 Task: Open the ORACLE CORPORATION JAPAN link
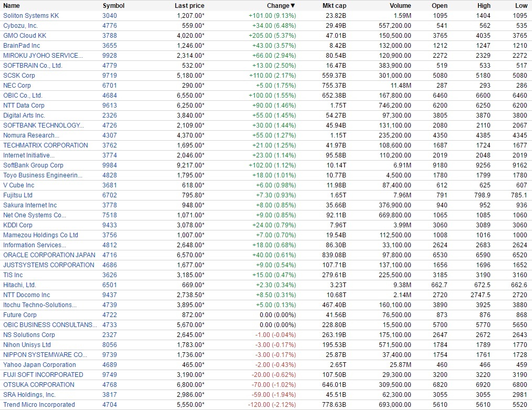pos(49,255)
